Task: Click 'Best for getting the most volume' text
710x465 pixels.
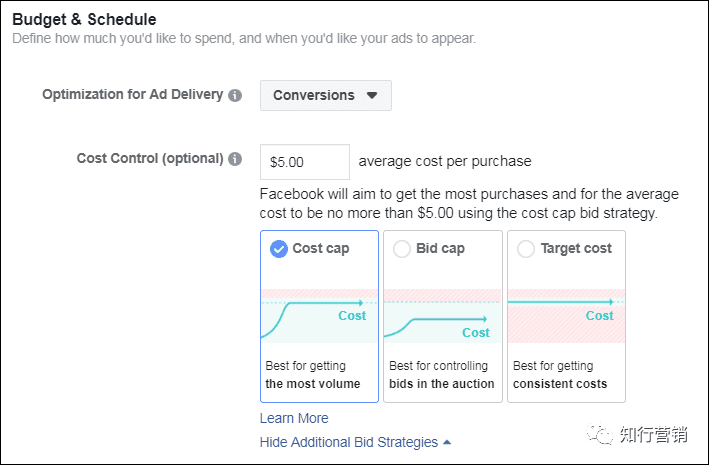Action: pyautogui.click(x=312, y=375)
